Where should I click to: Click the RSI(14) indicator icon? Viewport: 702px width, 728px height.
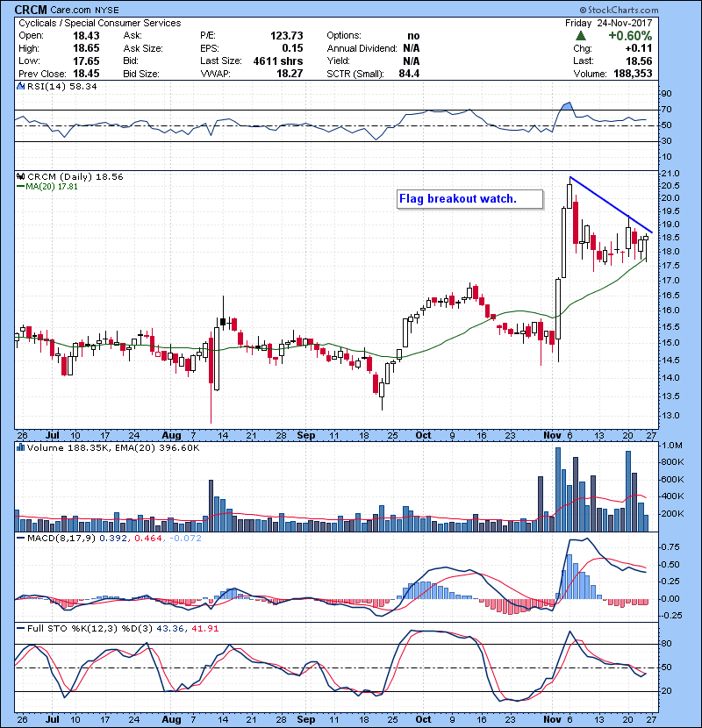coord(20,86)
